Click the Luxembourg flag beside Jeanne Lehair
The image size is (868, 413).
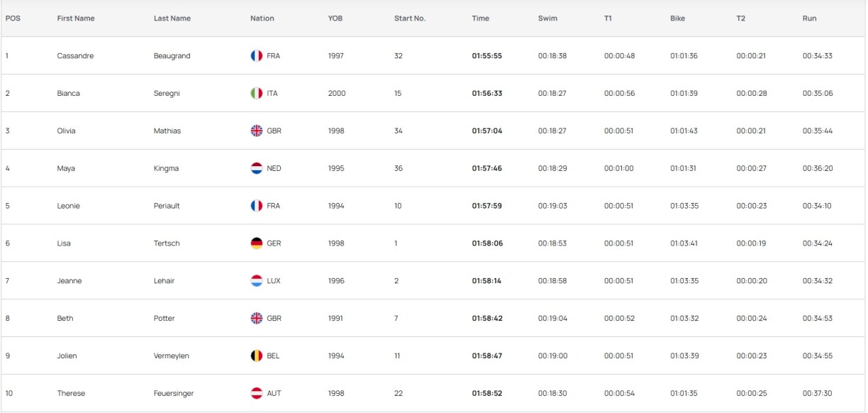point(257,281)
